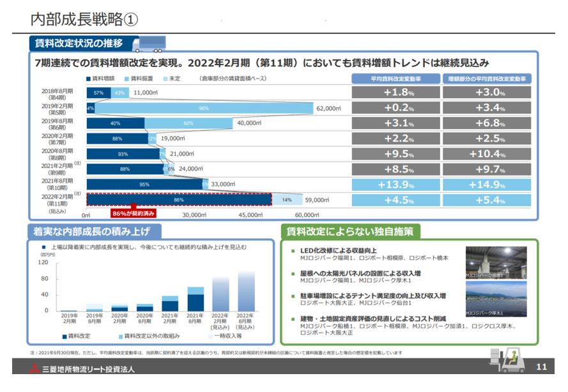
Task: Open the MJロジパーク厚木1 warehouse interior photo
Action: tap(496, 262)
